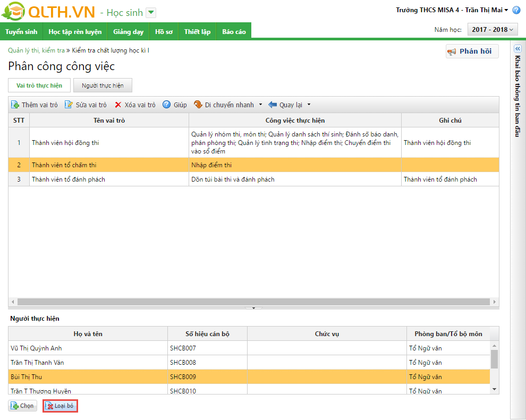Click the Loại bỏ button
This screenshot has width=526, height=420.
coord(61,406)
